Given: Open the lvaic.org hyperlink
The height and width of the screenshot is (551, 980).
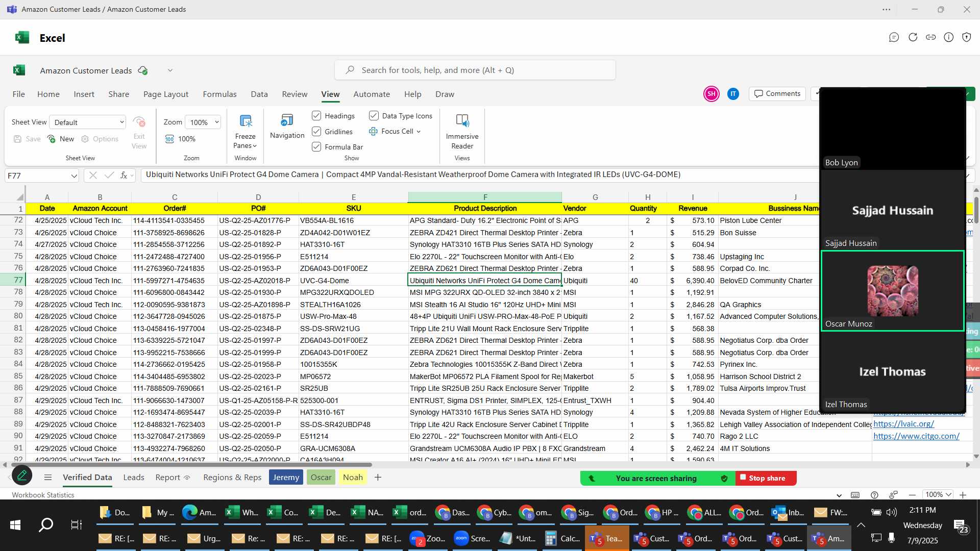Looking at the screenshot, I should tap(903, 424).
